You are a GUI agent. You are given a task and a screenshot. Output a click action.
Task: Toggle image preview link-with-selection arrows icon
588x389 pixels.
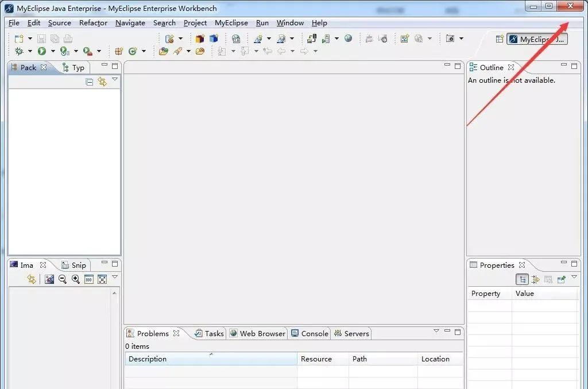pos(32,279)
